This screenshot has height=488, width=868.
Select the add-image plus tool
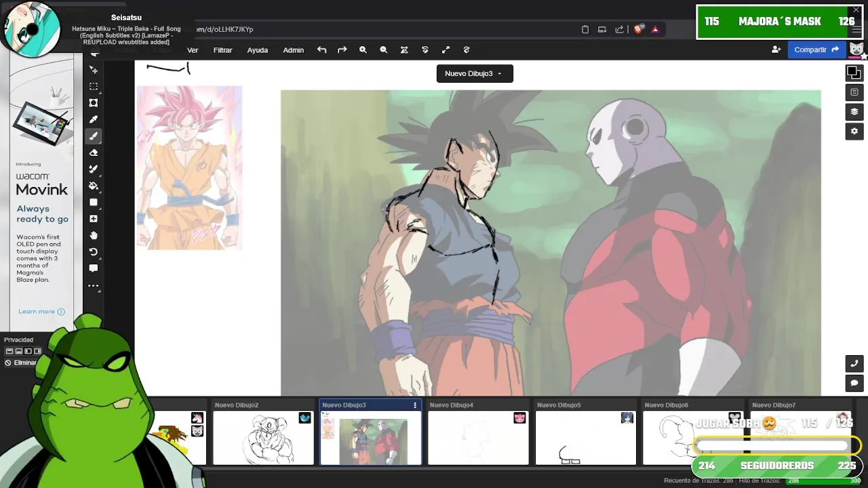[x=94, y=219]
